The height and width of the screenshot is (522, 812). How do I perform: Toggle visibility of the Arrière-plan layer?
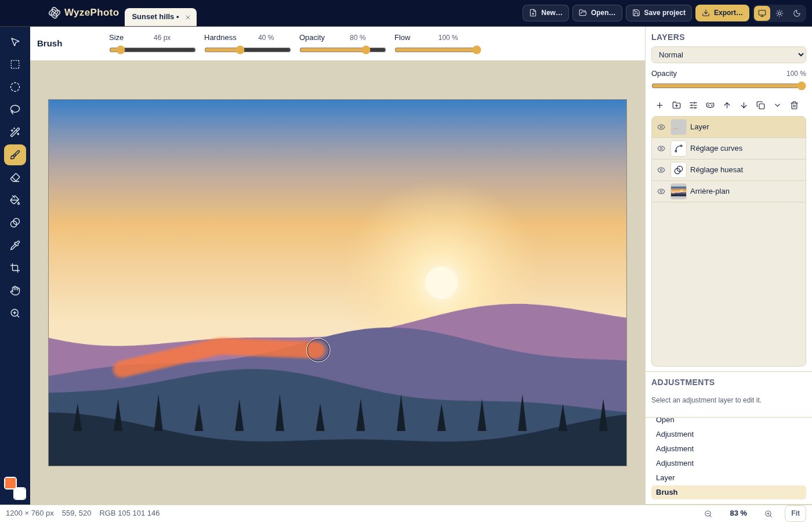[x=661, y=191]
